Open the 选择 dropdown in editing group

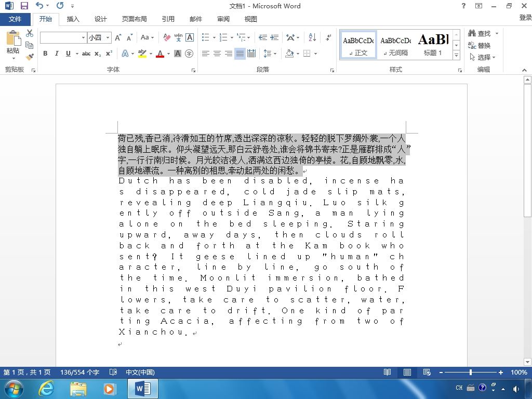(x=483, y=57)
